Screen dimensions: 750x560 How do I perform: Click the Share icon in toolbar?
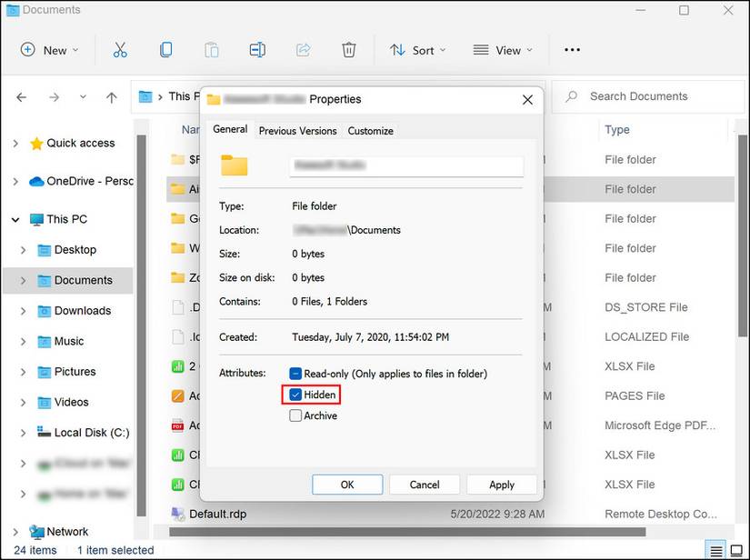[x=304, y=50]
